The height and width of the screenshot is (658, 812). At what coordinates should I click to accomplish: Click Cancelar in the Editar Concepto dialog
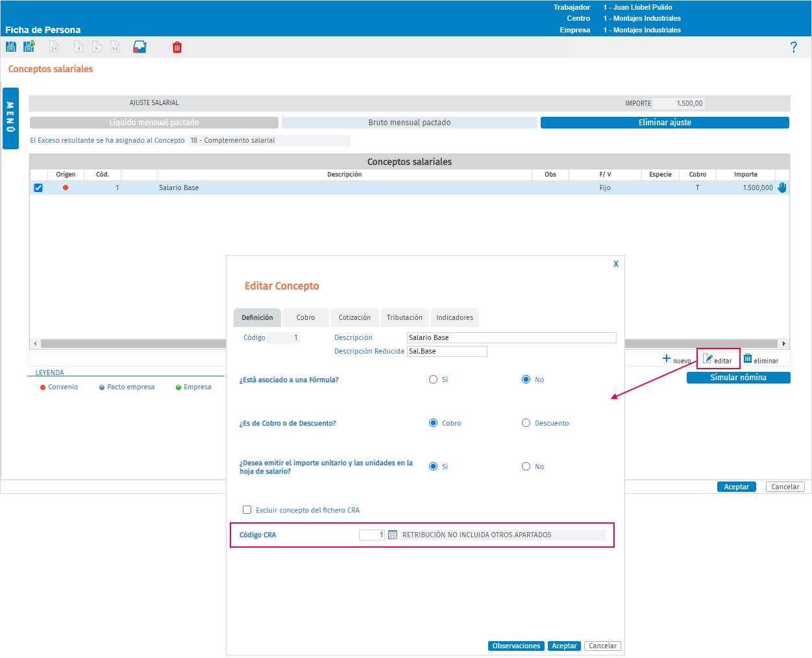(602, 646)
